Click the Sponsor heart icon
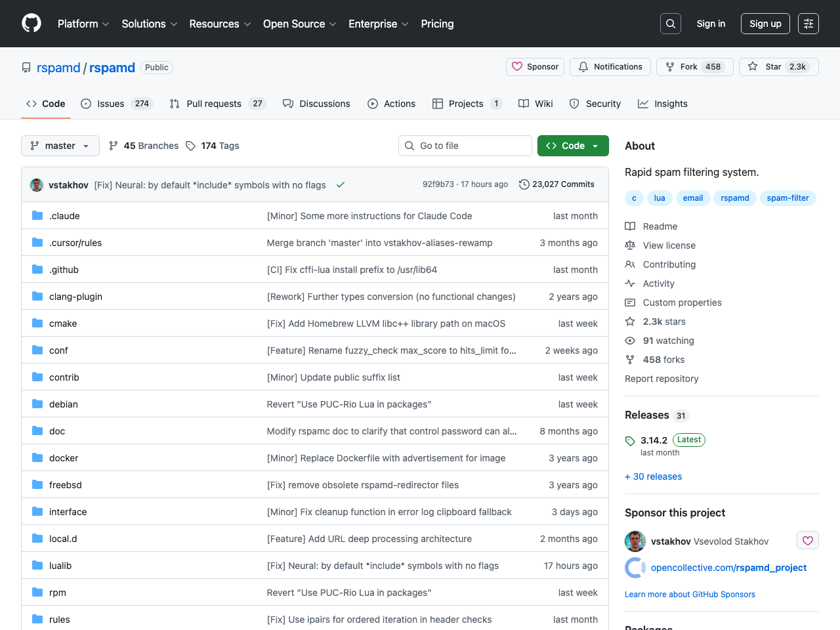 [x=518, y=66]
